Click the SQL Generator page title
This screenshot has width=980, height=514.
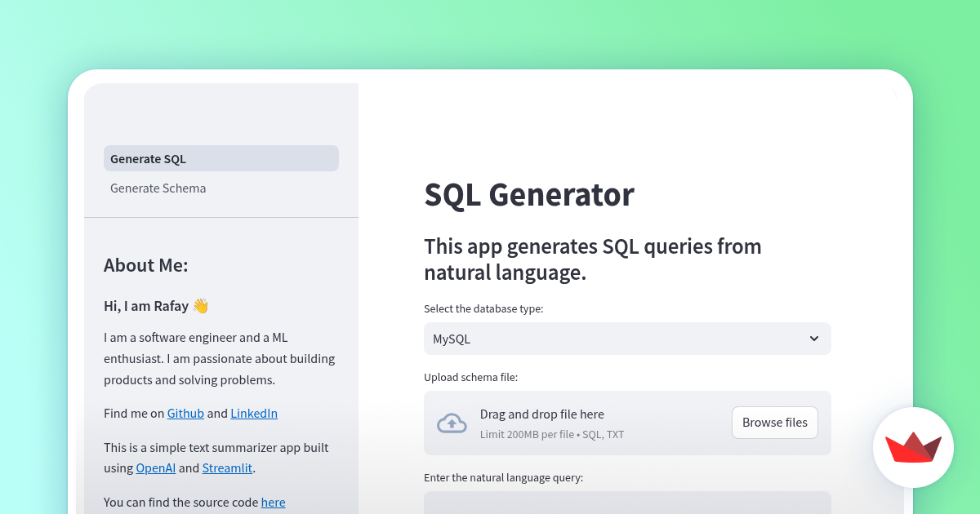pyautogui.click(x=529, y=195)
